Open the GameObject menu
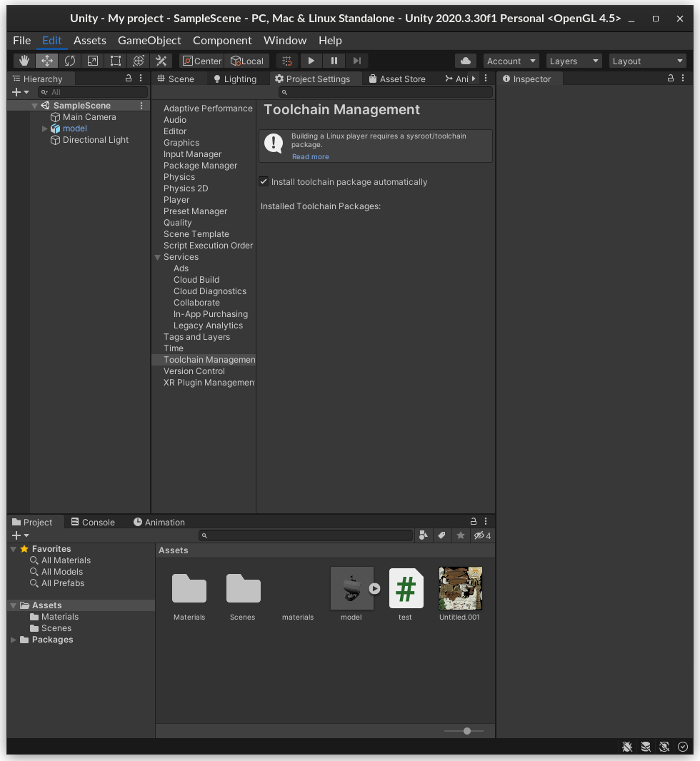The image size is (700, 761). (149, 41)
